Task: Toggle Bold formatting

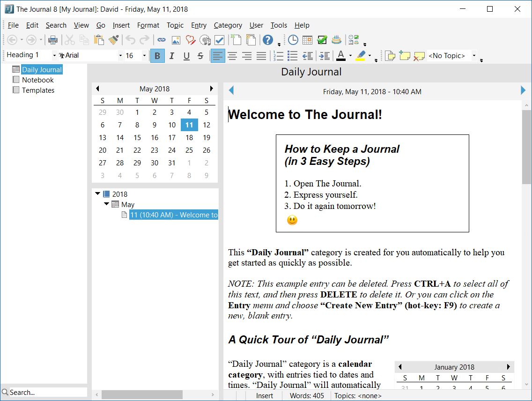Action: [x=157, y=56]
